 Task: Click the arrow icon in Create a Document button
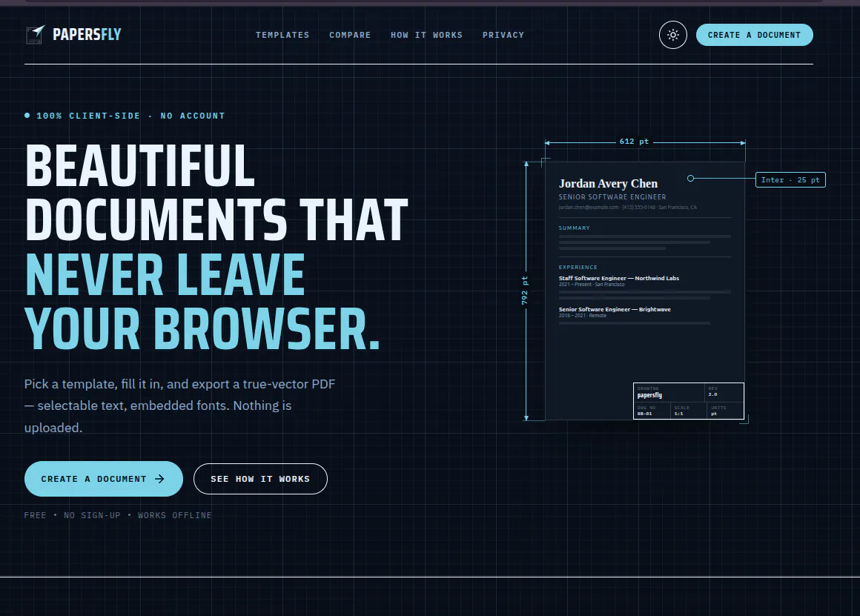(159, 479)
